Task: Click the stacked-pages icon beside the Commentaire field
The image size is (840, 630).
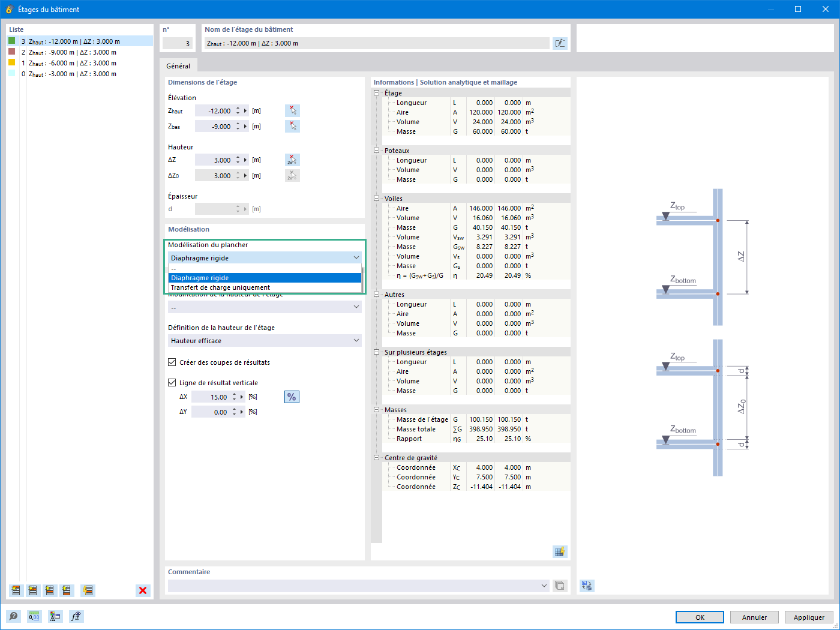Action: 560,586
